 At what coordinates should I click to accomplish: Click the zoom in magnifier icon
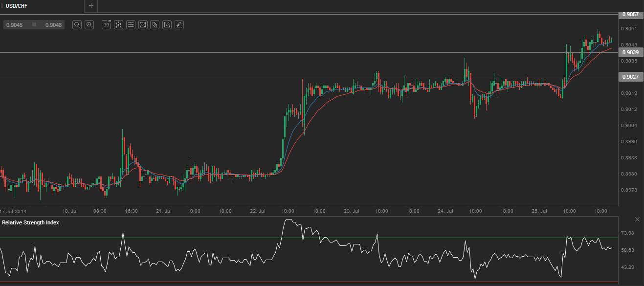pyautogui.click(x=89, y=24)
